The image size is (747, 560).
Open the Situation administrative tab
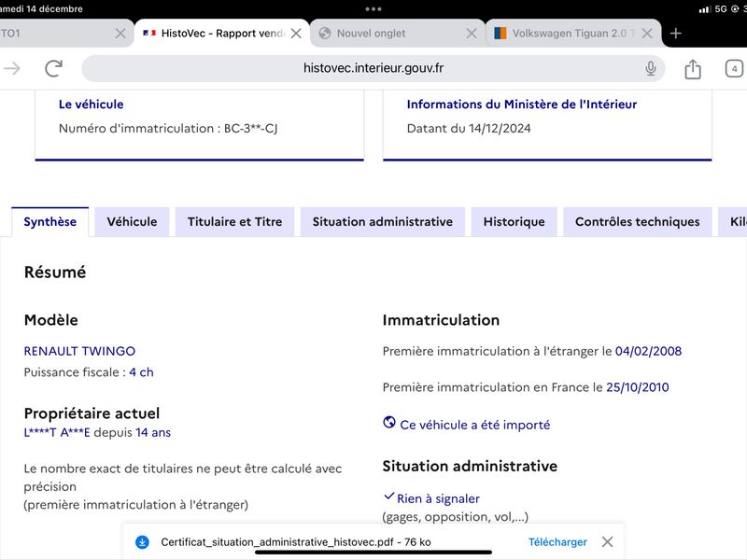[x=383, y=222]
